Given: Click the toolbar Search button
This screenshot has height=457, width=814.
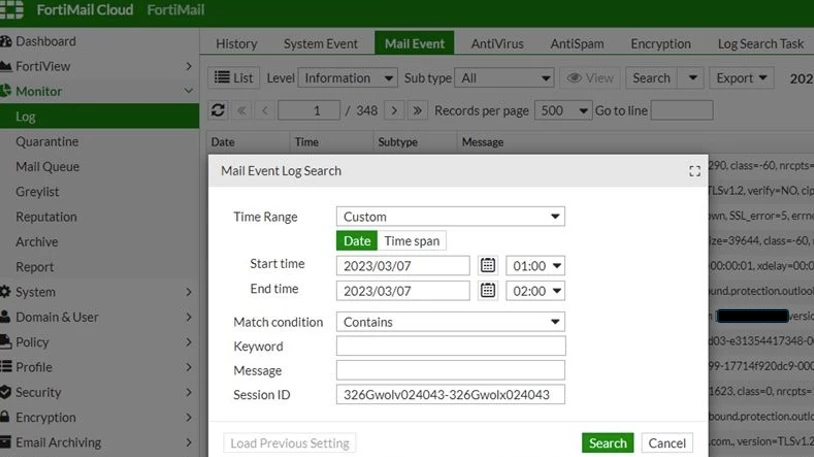Looking at the screenshot, I should click(651, 78).
